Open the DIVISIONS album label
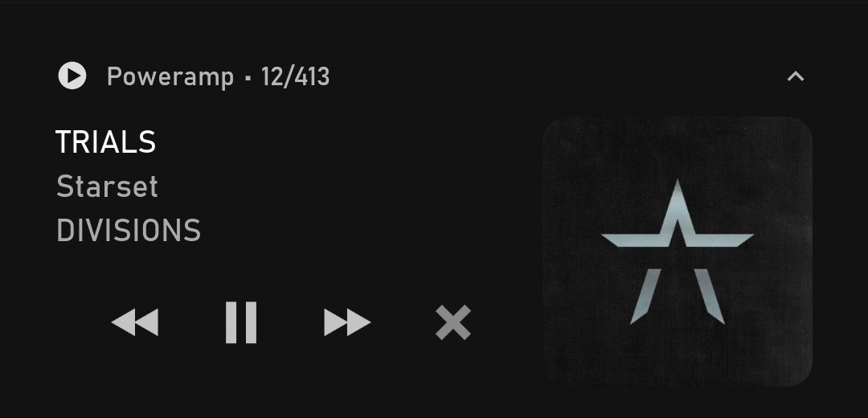The width and height of the screenshot is (868, 418). coord(129,231)
